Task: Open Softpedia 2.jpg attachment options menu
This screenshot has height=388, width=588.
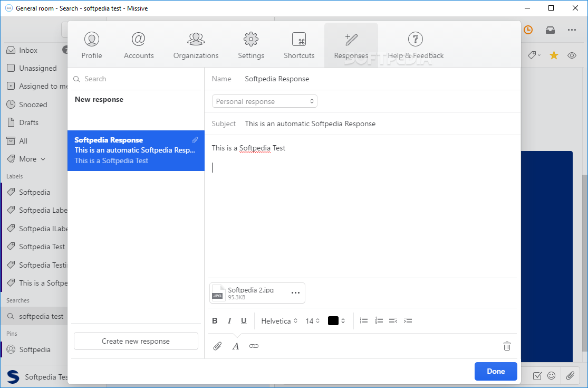Action: [295, 292]
